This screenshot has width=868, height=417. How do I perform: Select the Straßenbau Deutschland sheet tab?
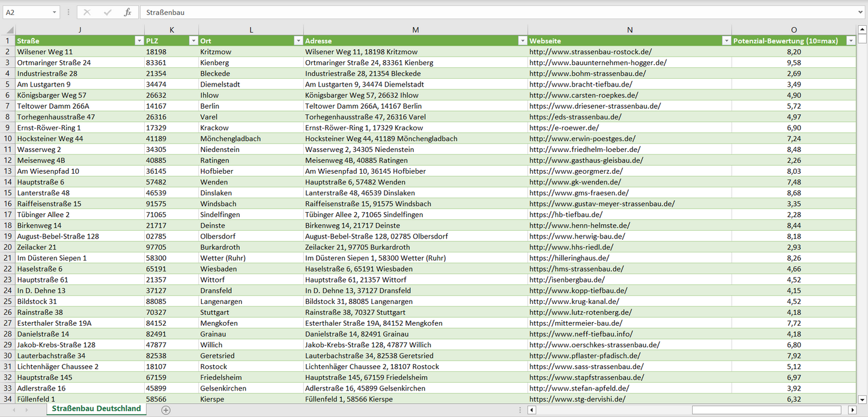(96, 409)
